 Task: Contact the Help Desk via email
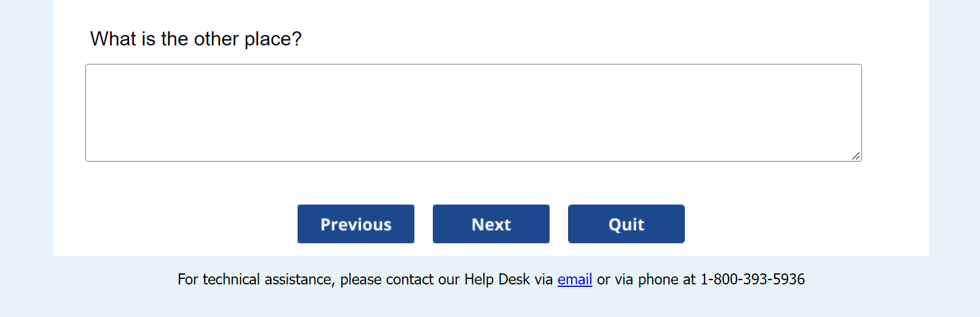click(x=574, y=280)
